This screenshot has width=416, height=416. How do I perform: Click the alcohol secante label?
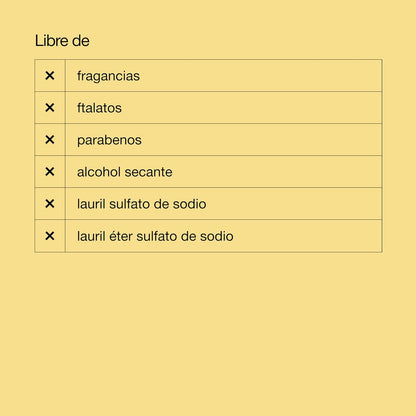click(125, 172)
